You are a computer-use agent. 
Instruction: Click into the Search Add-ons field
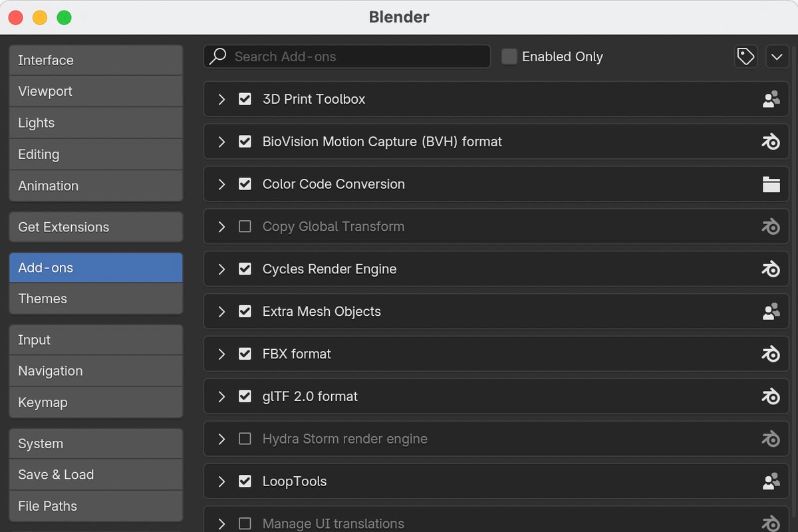point(347,57)
